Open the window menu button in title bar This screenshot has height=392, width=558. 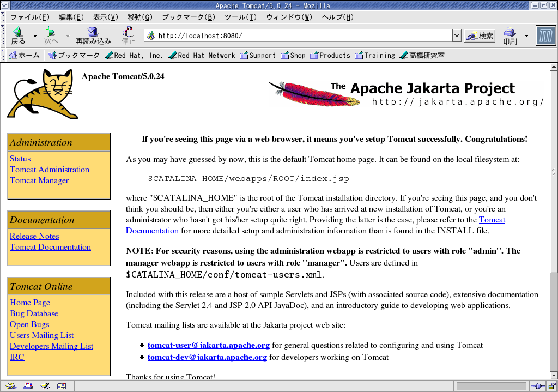coord(4,5)
